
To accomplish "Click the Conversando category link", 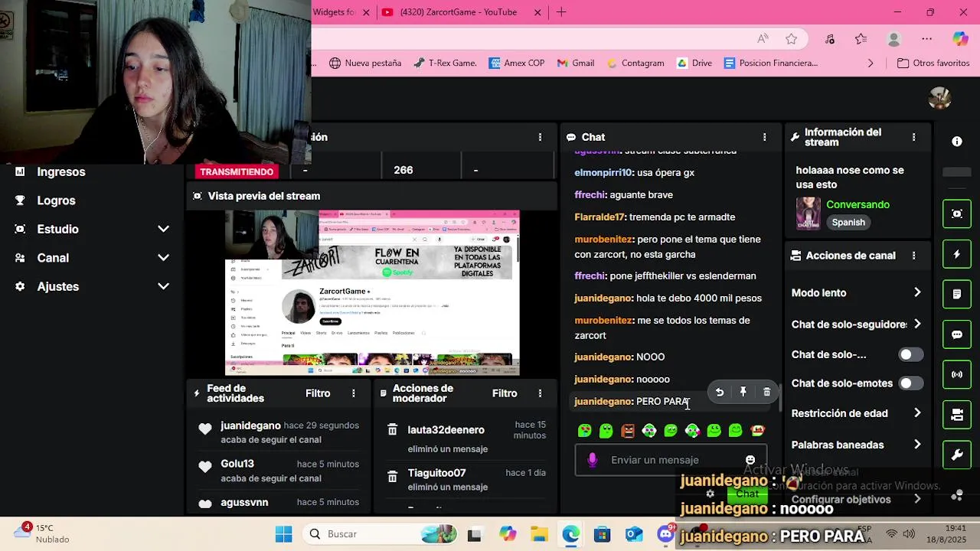I will [857, 204].
